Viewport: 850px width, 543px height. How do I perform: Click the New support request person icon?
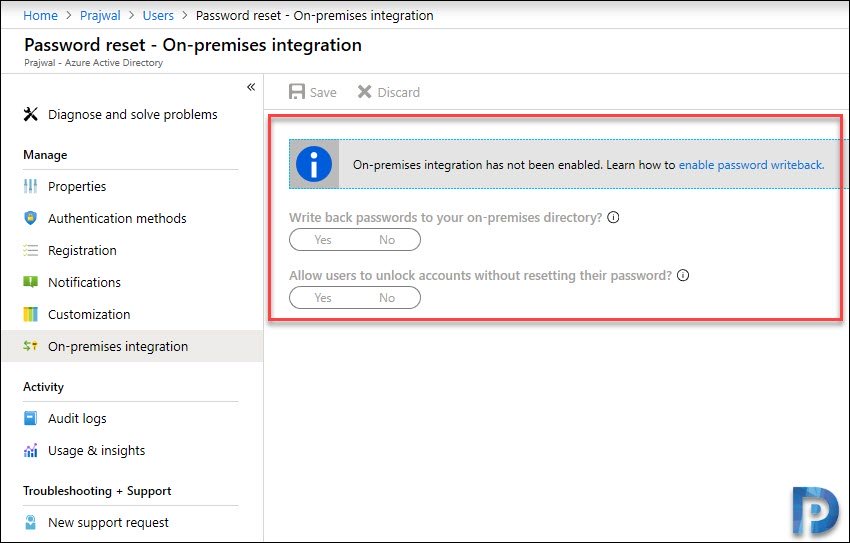click(x=30, y=522)
